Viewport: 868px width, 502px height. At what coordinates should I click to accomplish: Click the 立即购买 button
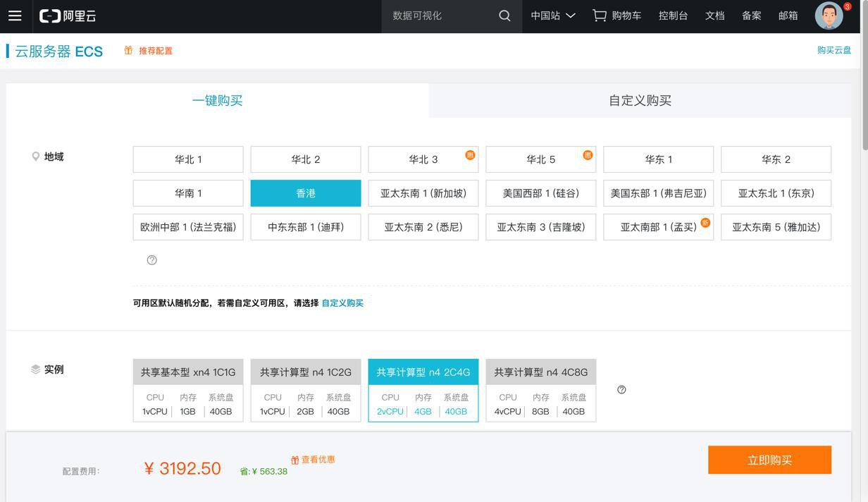[x=769, y=460]
